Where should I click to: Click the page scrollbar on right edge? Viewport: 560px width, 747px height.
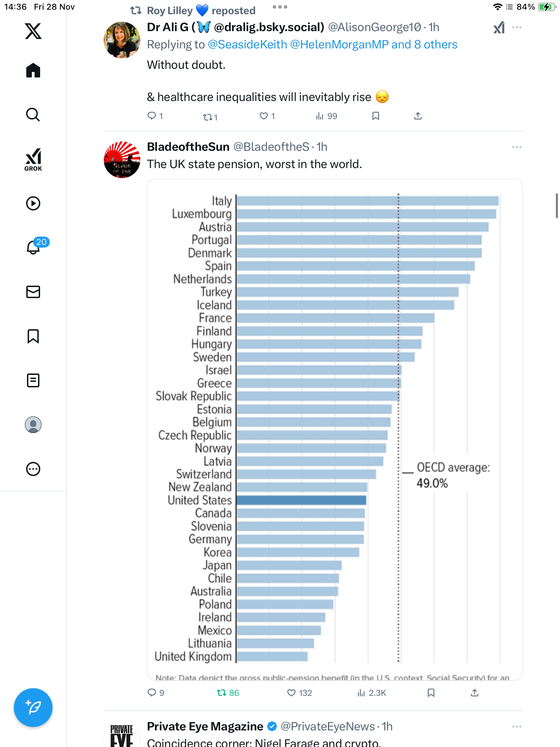pos(557,206)
